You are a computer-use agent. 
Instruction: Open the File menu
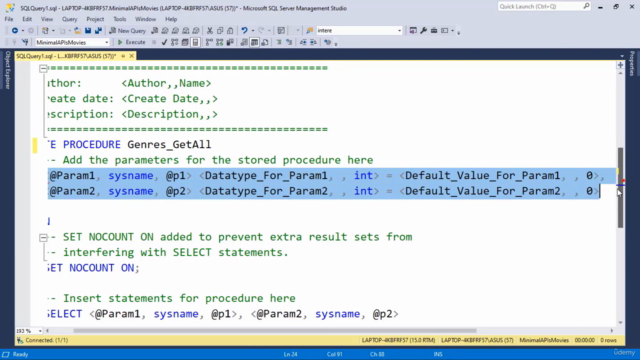(x=9, y=19)
